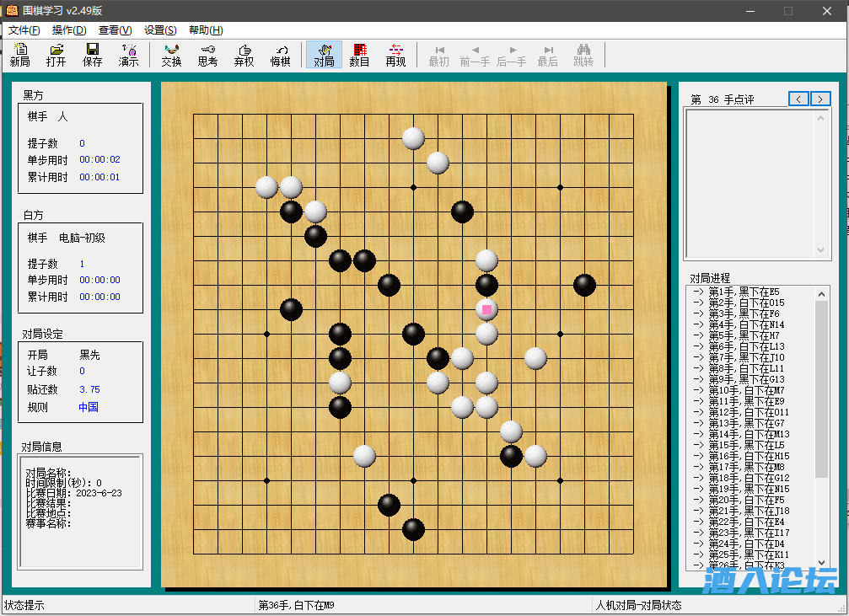Click the 对局进程 move list scrollbar

point(822,388)
